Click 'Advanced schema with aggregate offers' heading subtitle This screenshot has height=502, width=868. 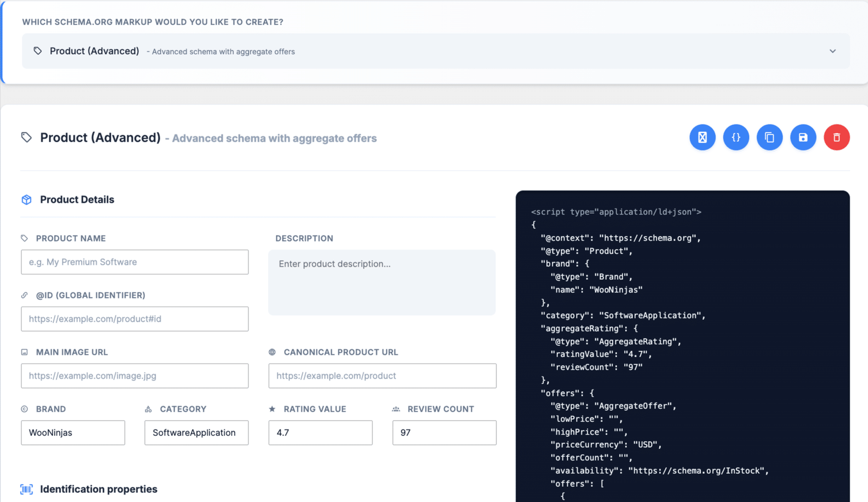tap(275, 138)
